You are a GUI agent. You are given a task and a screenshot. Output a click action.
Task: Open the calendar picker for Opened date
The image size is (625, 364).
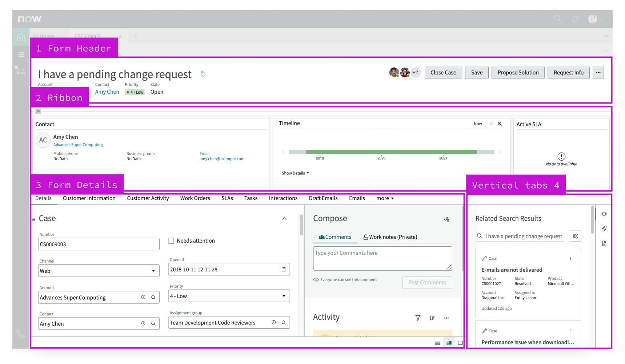tap(284, 270)
